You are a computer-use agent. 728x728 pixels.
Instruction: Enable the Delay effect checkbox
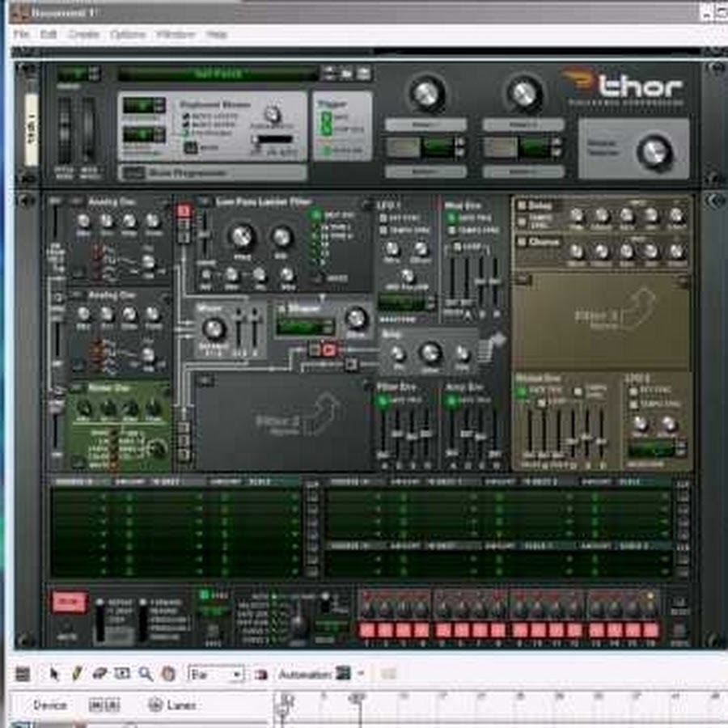(522, 206)
